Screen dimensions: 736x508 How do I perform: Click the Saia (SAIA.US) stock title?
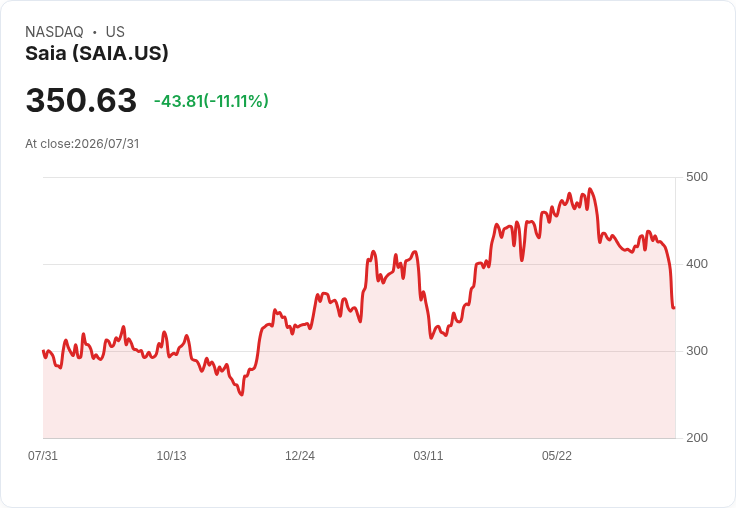pos(97,53)
